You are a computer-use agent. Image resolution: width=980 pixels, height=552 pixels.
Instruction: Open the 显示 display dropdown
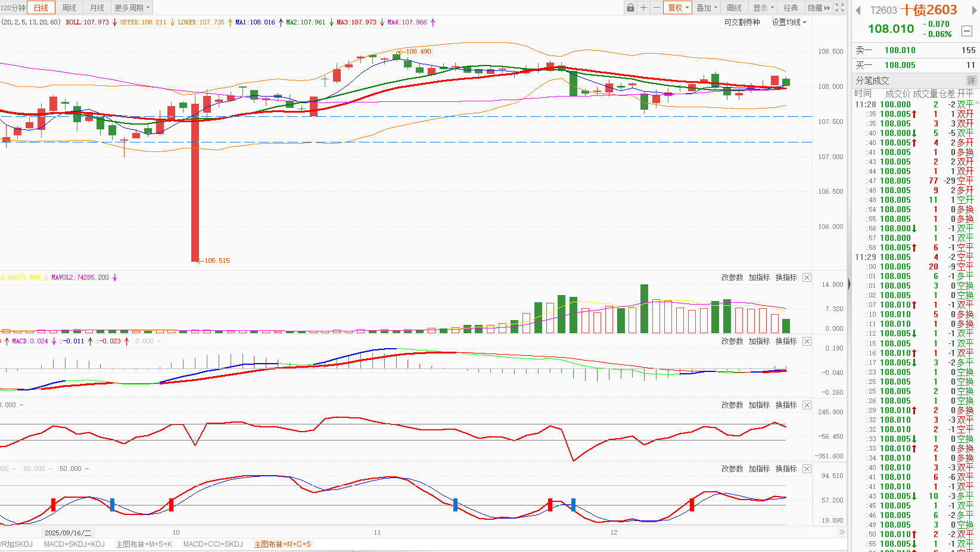pyautogui.click(x=763, y=8)
